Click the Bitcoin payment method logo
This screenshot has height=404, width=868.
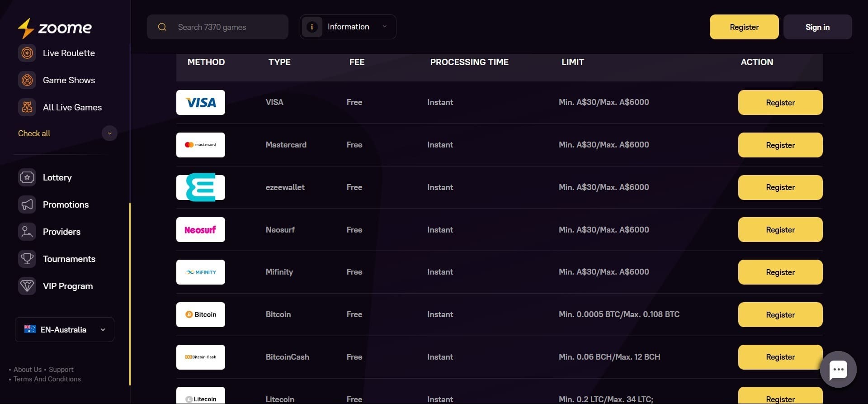[200, 314]
